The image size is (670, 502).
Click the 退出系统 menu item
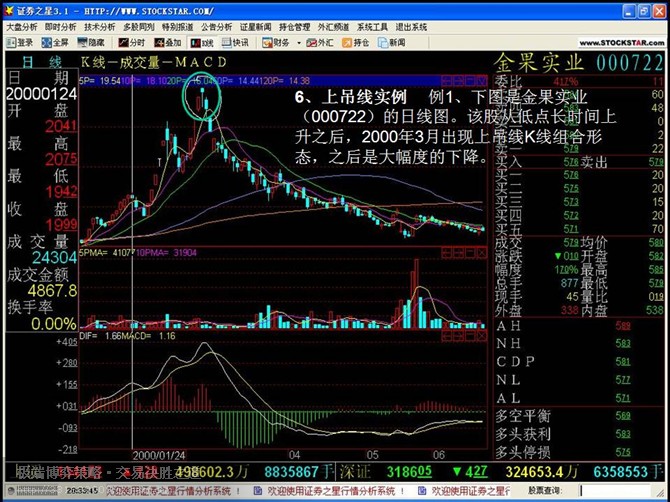point(411,27)
